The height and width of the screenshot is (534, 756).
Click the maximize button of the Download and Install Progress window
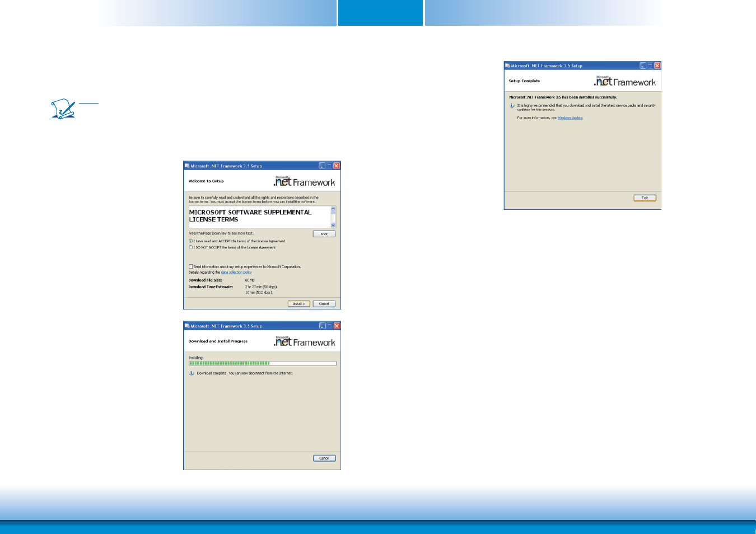pyautogui.click(x=329, y=326)
